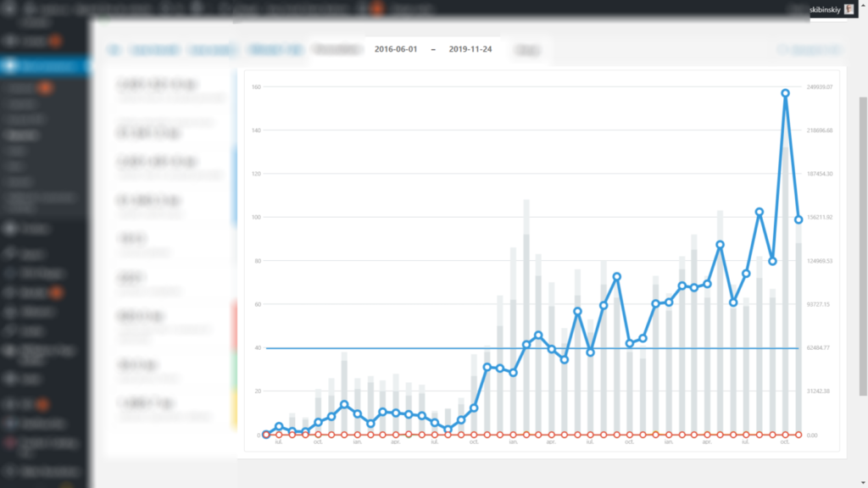The height and width of the screenshot is (488, 868).
Task: Click the end date field 2019-11-24
Action: [471, 50]
